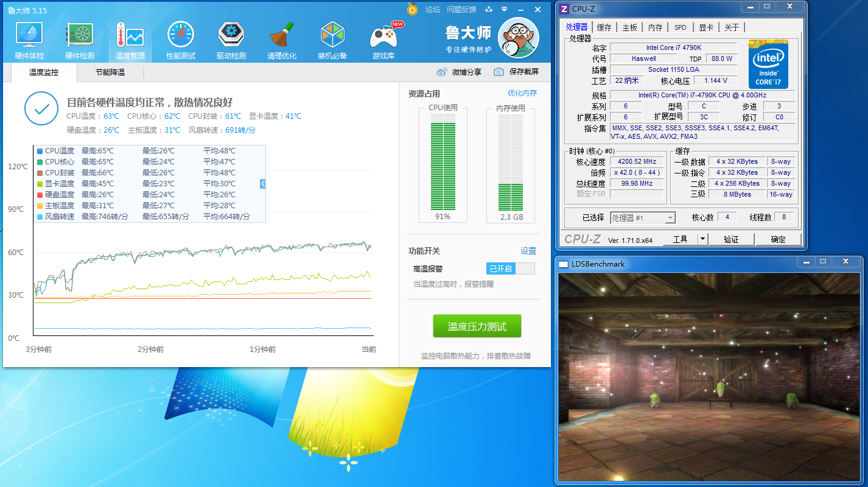Viewport: 868px width, 487px height.
Task: Switch to the 节能降温 tab
Action: point(110,72)
